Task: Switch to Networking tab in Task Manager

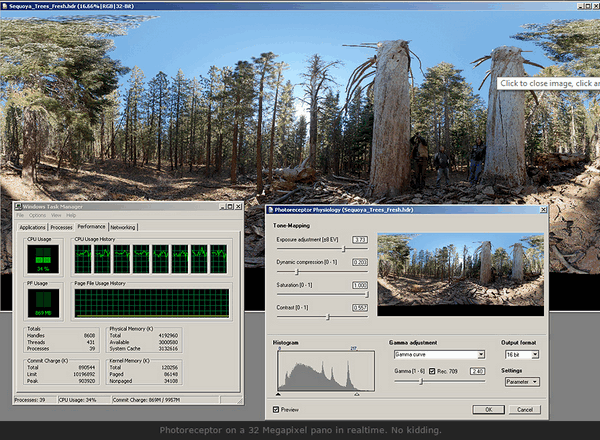Action: point(123,227)
